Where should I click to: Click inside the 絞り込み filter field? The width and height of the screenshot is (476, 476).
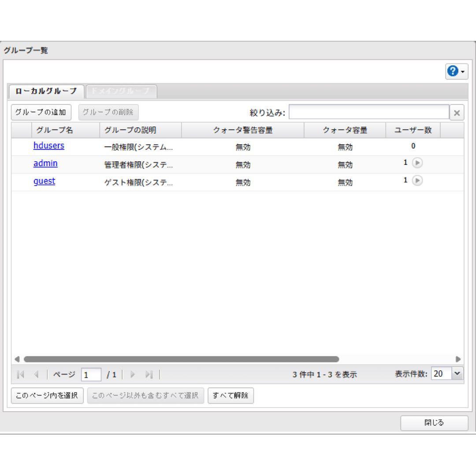point(369,112)
